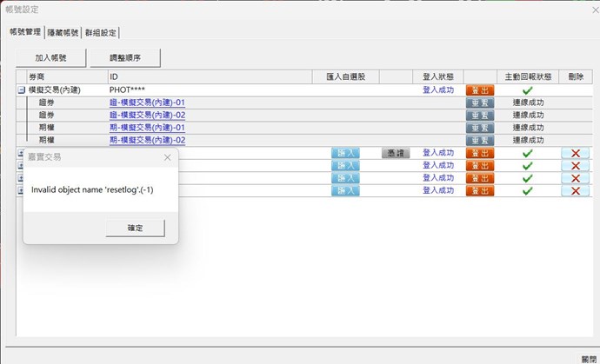
Task: Collapse the 模擬交易(內建) account tree node
Action: 21,89
